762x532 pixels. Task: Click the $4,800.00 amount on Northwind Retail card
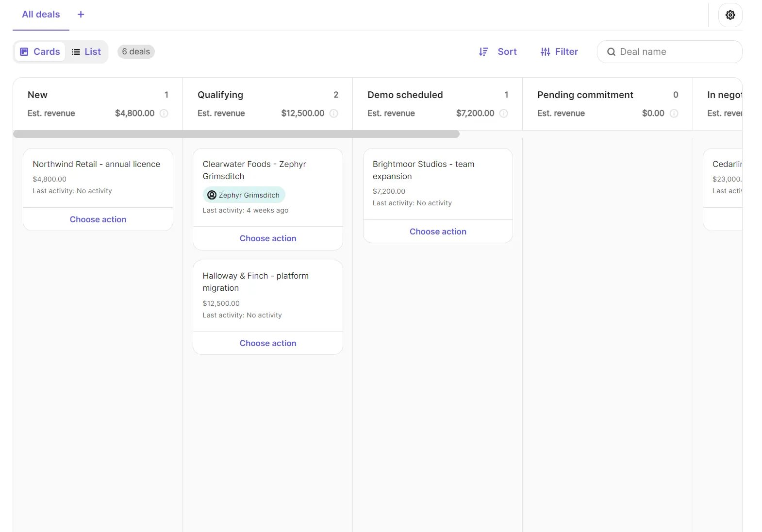coord(50,179)
